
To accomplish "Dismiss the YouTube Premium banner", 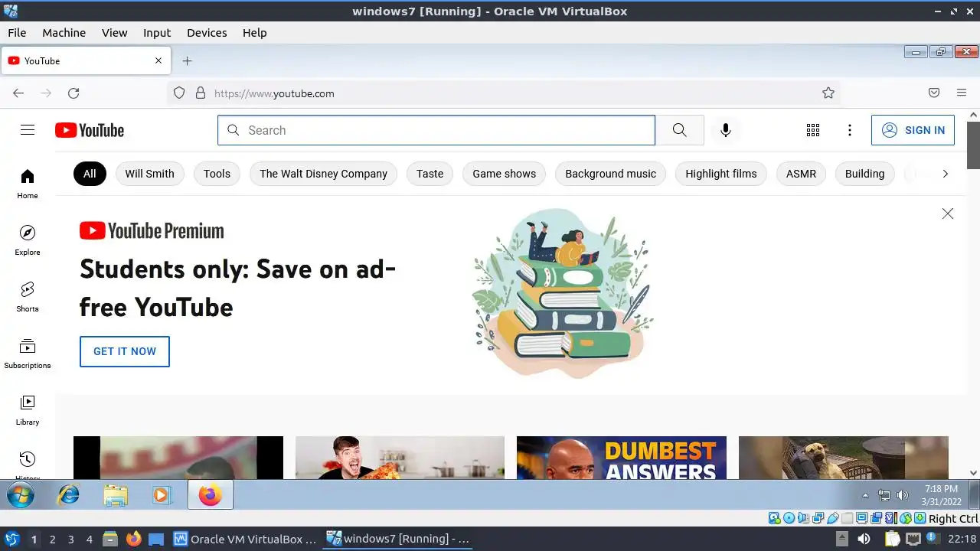I will (948, 214).
